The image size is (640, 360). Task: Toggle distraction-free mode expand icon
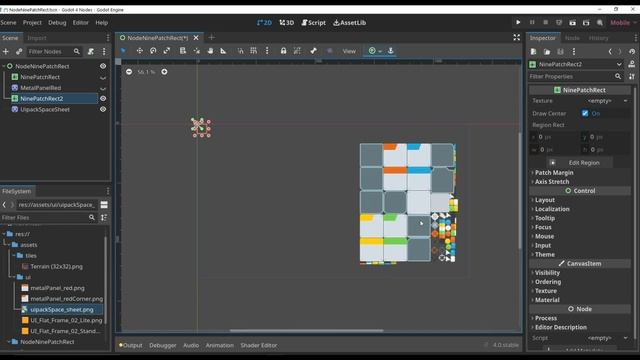(x=516, y=38)
